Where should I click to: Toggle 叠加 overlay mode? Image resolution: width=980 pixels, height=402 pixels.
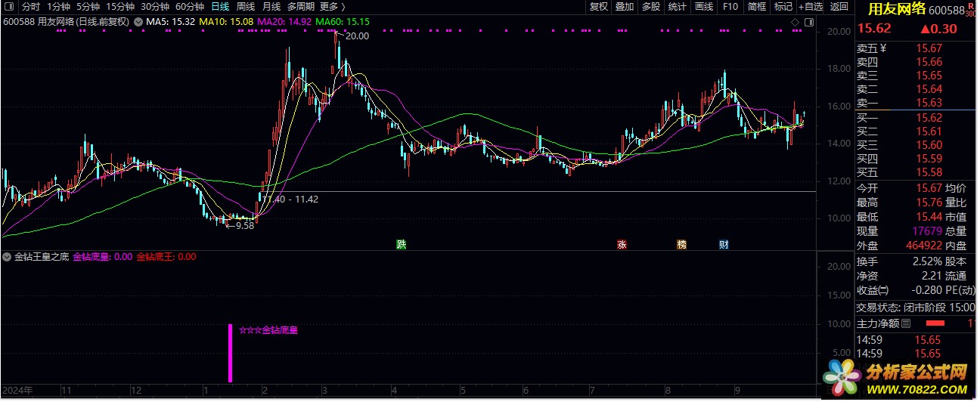(x=624, y=7)
